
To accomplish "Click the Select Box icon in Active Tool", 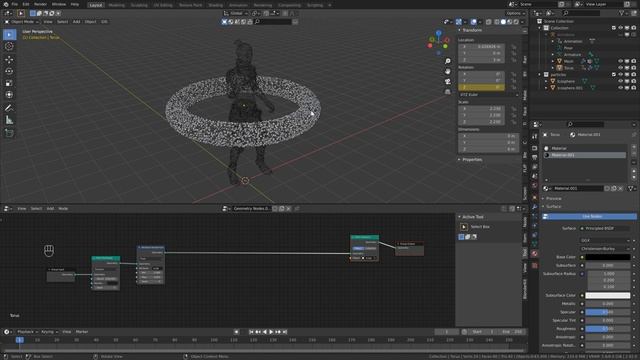I will pos(464,227).
